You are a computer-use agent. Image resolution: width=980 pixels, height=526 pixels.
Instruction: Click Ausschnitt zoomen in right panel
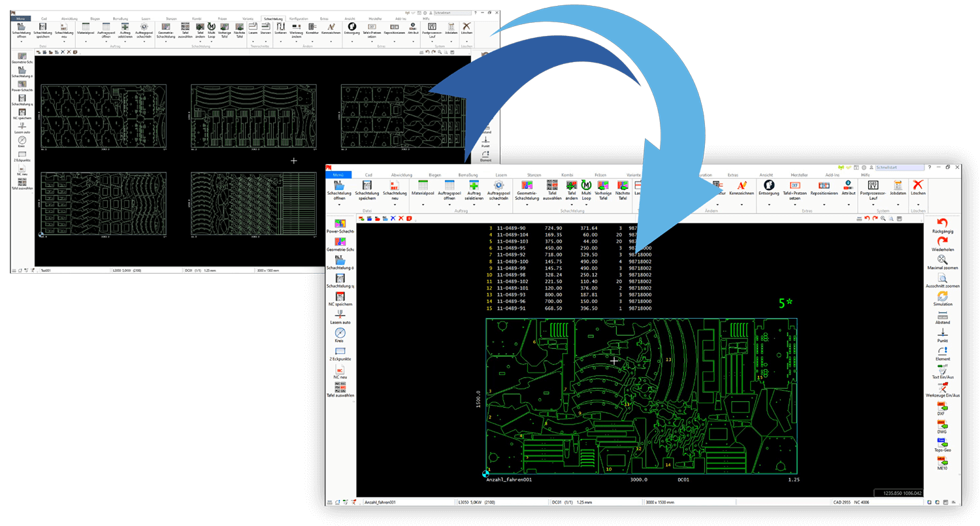coord(942,281)
